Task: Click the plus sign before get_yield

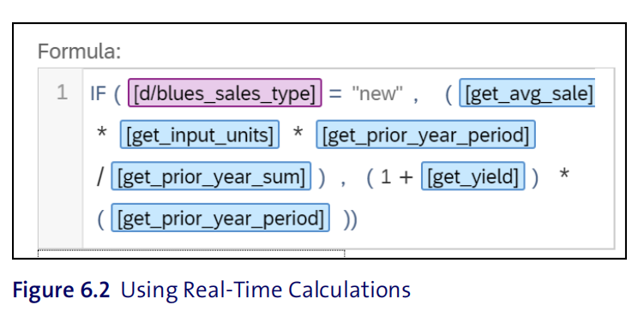Action: coord(406,177)
